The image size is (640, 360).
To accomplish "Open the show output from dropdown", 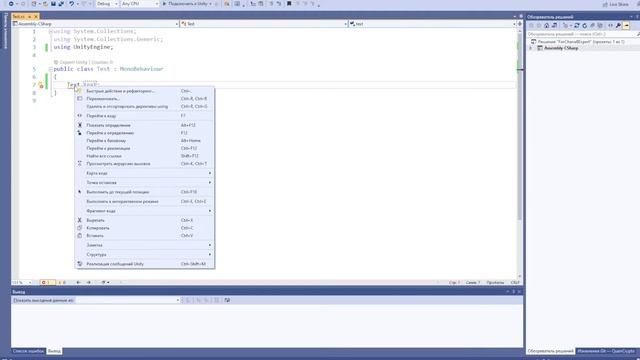I will 128,300.
